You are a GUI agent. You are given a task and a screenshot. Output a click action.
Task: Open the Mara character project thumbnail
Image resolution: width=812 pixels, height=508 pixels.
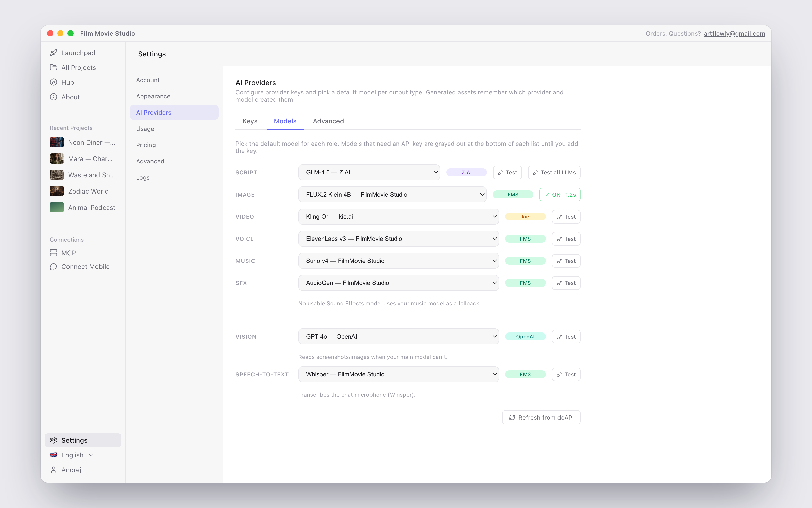point(57,158)
